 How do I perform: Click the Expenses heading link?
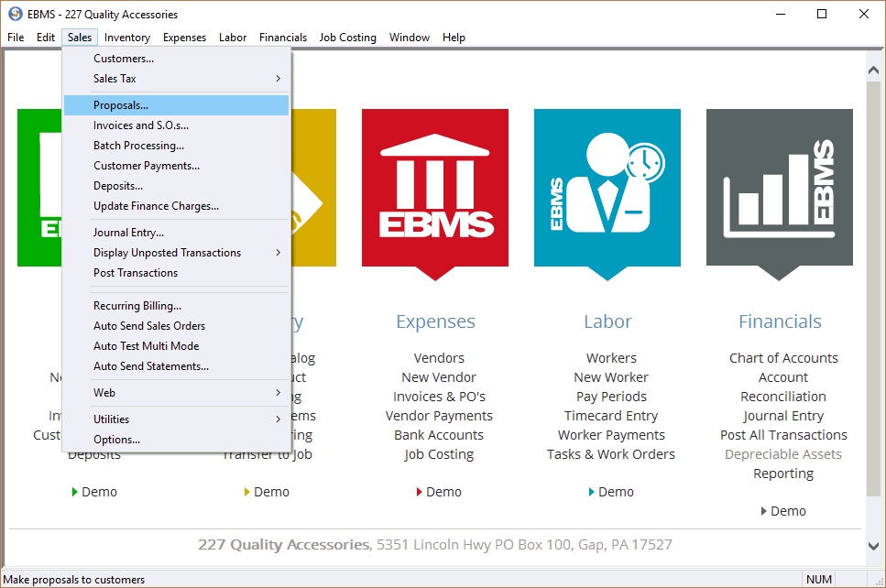pyautogui.click(x=435, y=321)
